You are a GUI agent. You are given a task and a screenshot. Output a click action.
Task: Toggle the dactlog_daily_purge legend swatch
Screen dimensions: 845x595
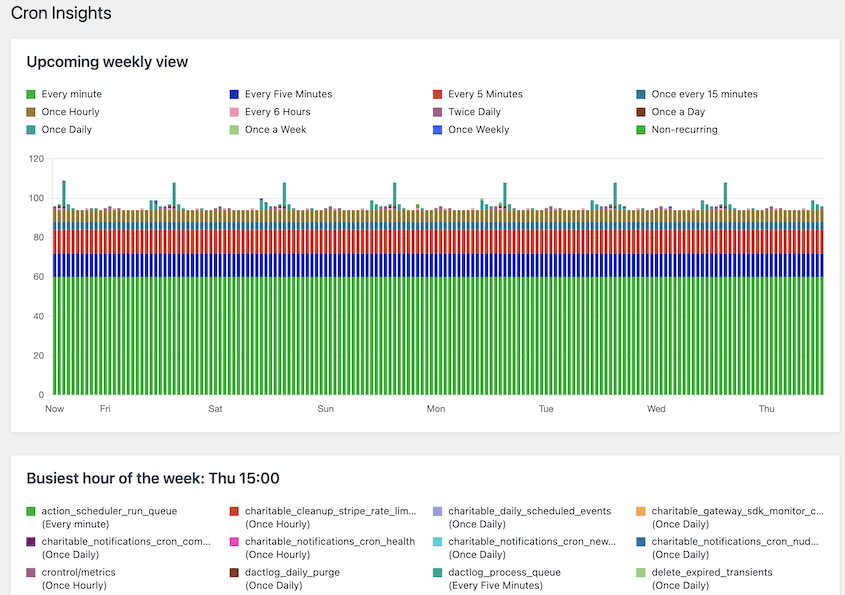coord(234,572)
